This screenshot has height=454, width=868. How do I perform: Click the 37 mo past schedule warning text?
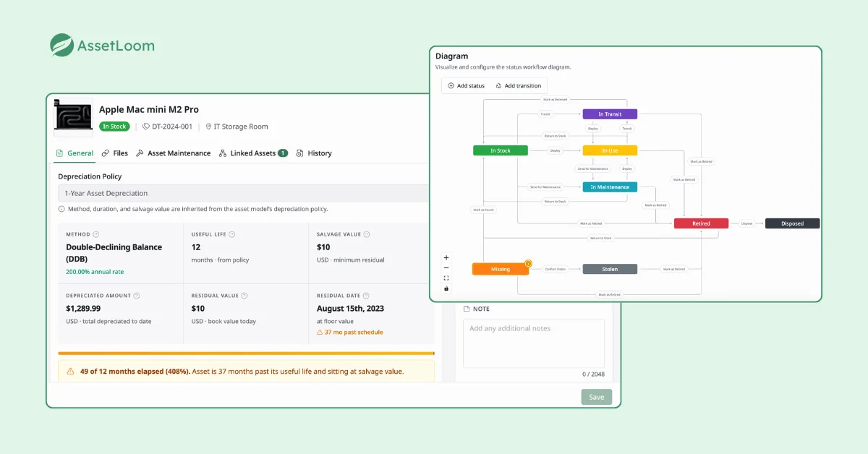point(354,333)
